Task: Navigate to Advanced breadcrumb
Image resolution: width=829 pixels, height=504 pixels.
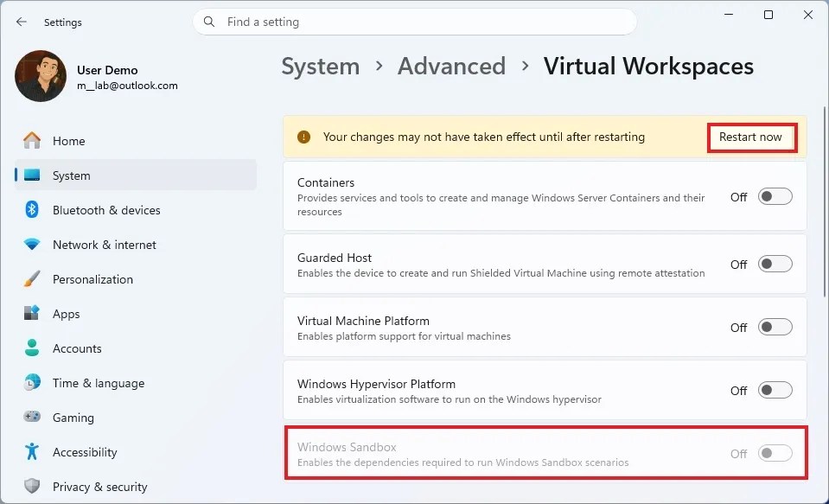Action: click(451, 67)
